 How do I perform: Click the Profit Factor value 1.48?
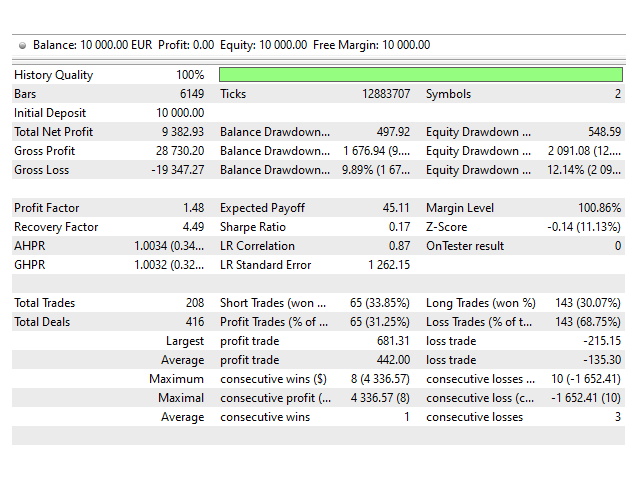[192, 208]
